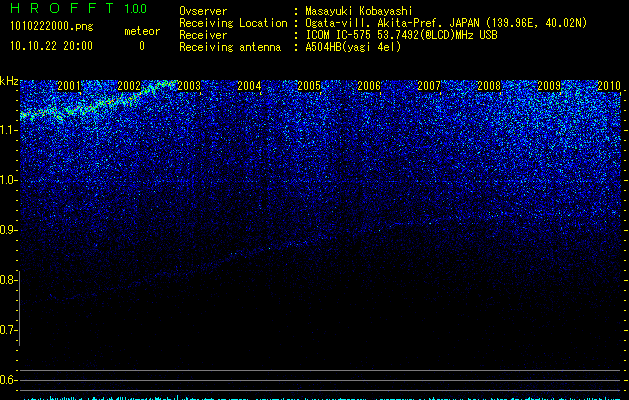Click the observer name Masayuki Kobayashi
The image size is (629, 400).
point(359,11)
